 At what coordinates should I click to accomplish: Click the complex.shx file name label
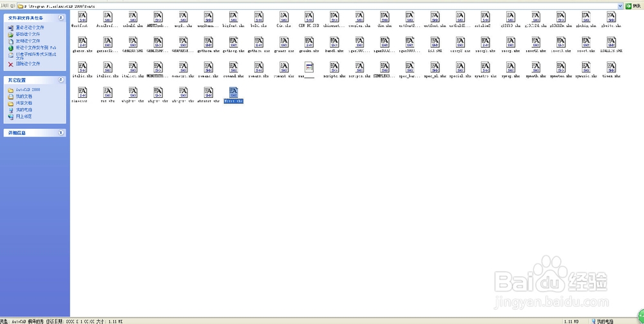point(359,26)
